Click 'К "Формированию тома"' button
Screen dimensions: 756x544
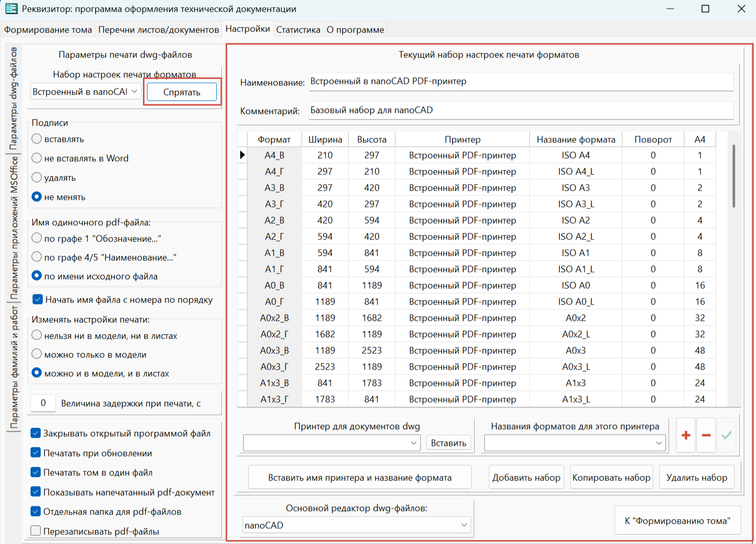pyautogui.click(x=677, y=521)
